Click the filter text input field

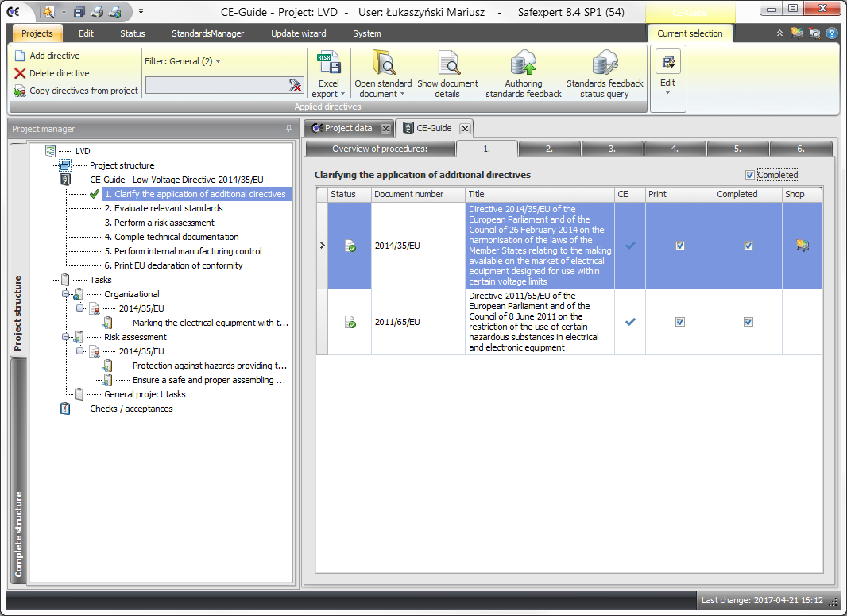click(215, 85)
